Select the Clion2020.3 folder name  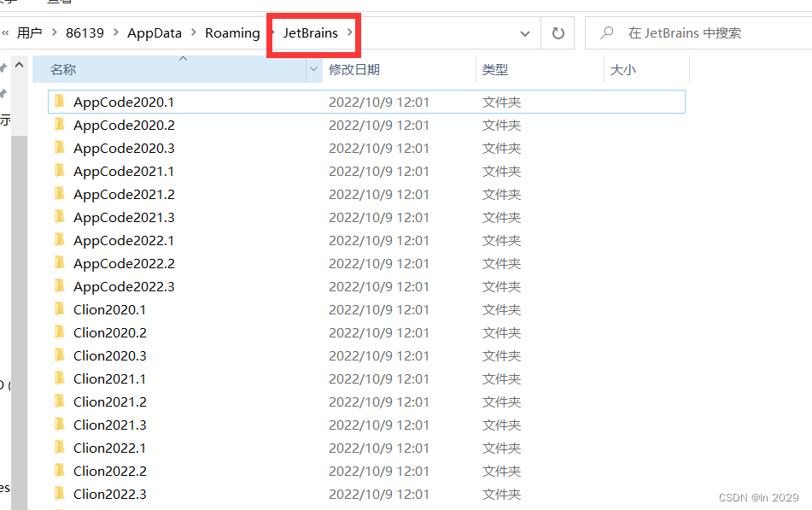tap(110, 355)
